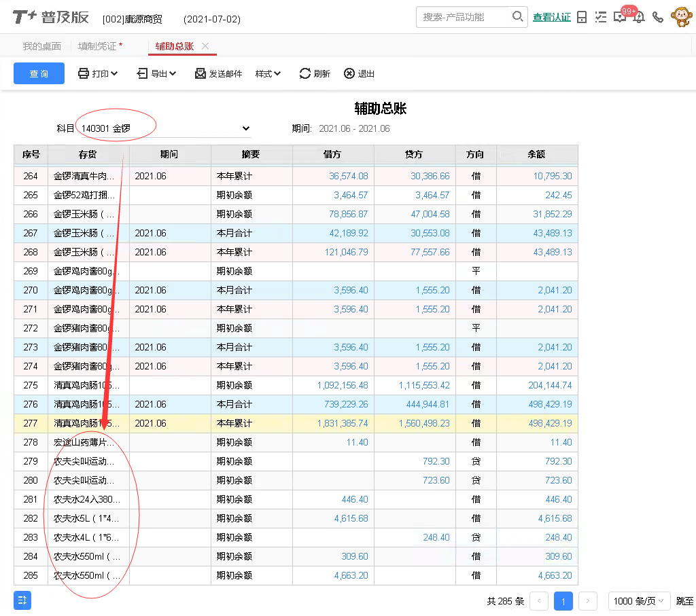Click the phone support icon
The image size is (696, 616).
[x=658, y=17]
